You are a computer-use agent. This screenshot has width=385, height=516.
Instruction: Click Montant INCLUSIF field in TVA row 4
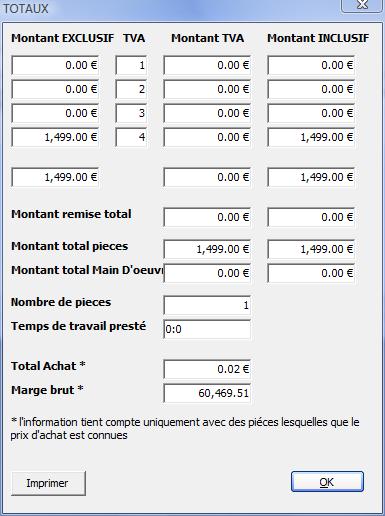(311, 137)
